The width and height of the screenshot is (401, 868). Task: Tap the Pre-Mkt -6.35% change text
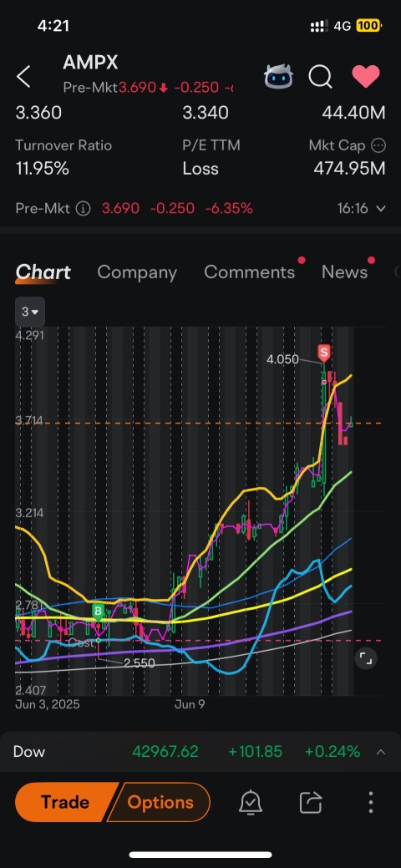[229, 209]
